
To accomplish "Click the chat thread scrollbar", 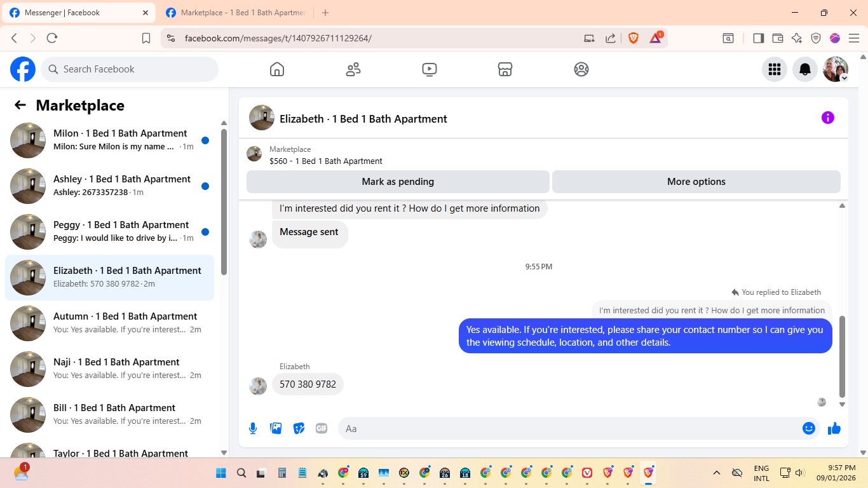I will 843,356.
